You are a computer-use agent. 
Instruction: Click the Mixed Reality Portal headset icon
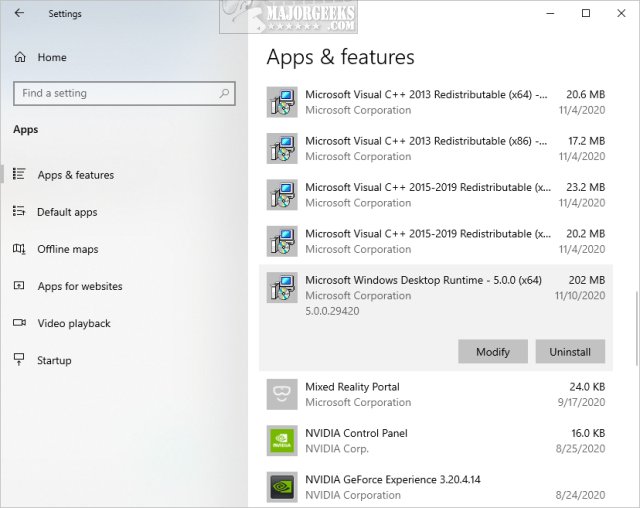tap(282, 395)
